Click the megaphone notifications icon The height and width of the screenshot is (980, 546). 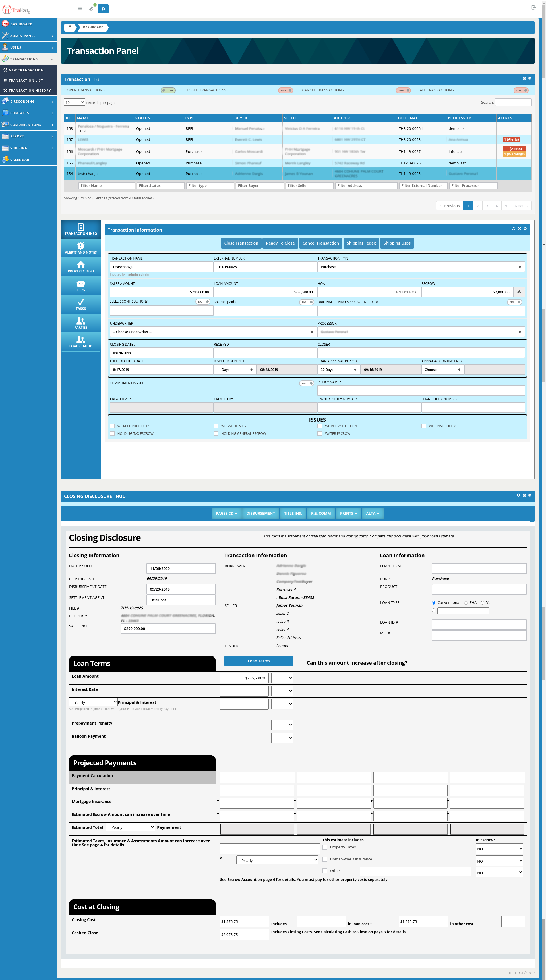(x=91, y=8)
